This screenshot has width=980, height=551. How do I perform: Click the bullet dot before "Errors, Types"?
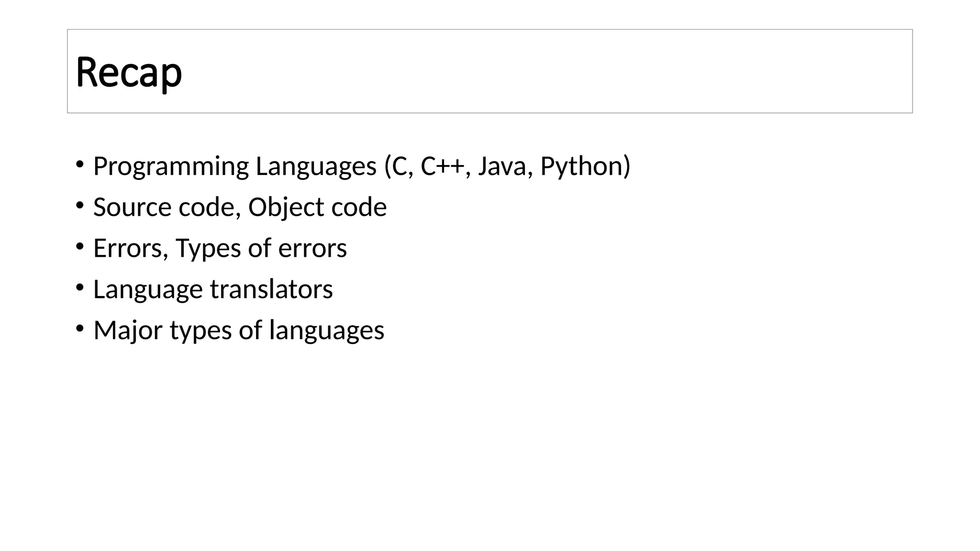click(x=79, y=247)
